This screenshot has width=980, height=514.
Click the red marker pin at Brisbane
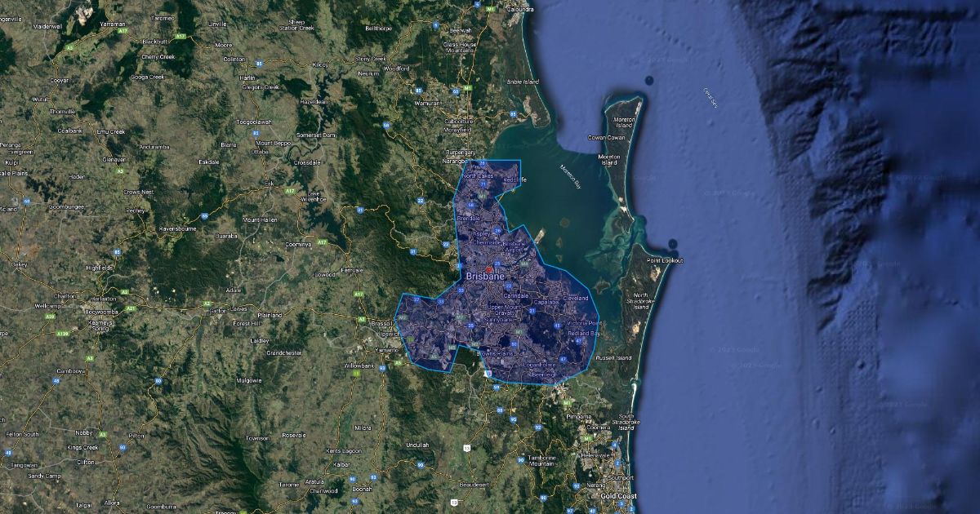pos(489,268)
